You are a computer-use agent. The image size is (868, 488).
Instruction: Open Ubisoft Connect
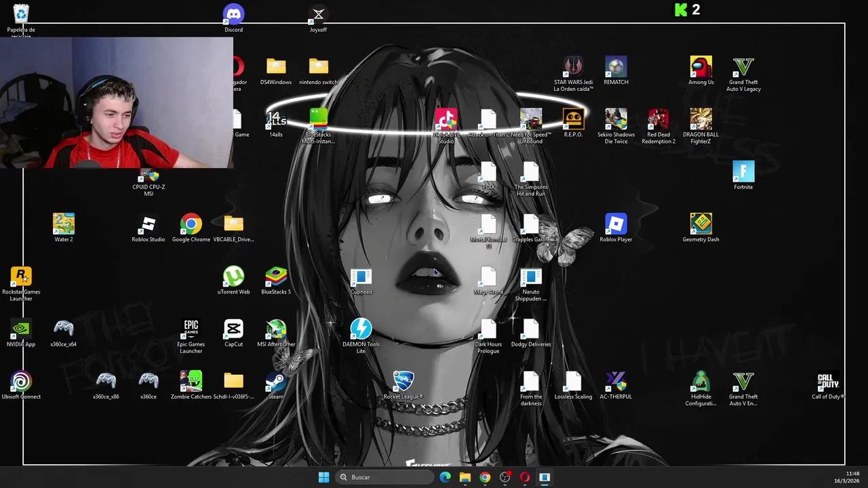click(x=21, y=385)
